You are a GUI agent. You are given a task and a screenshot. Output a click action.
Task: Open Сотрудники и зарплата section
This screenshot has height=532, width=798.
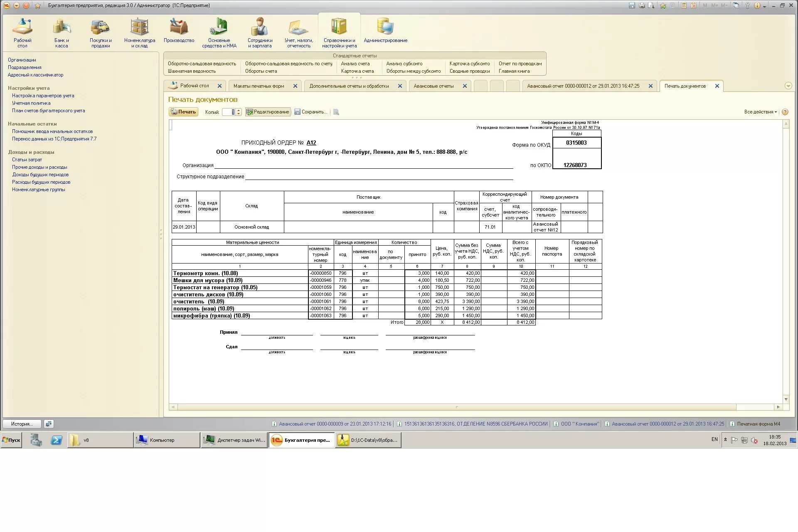coord(260,32)
